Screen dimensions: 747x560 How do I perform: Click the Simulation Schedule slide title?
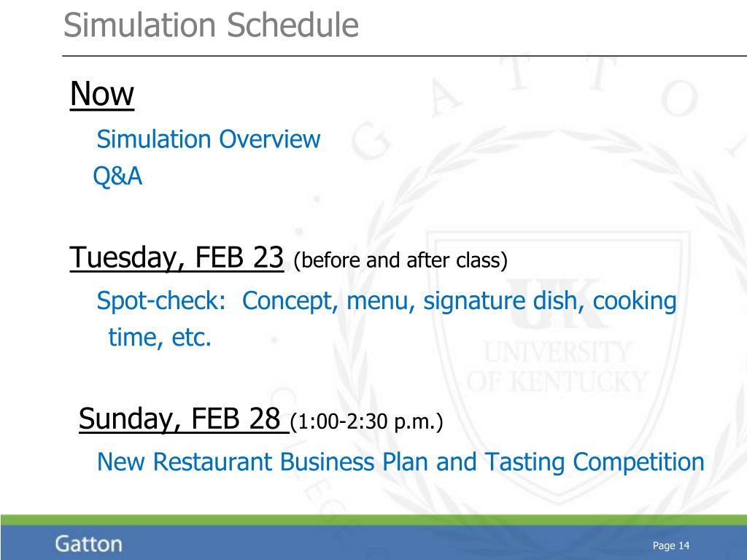(x=211, y=26)
